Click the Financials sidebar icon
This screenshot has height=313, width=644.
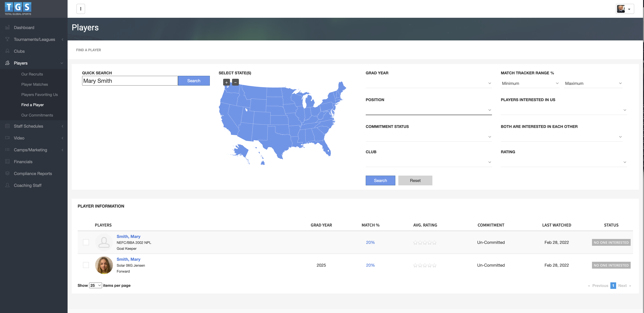(x=8, y=162)
